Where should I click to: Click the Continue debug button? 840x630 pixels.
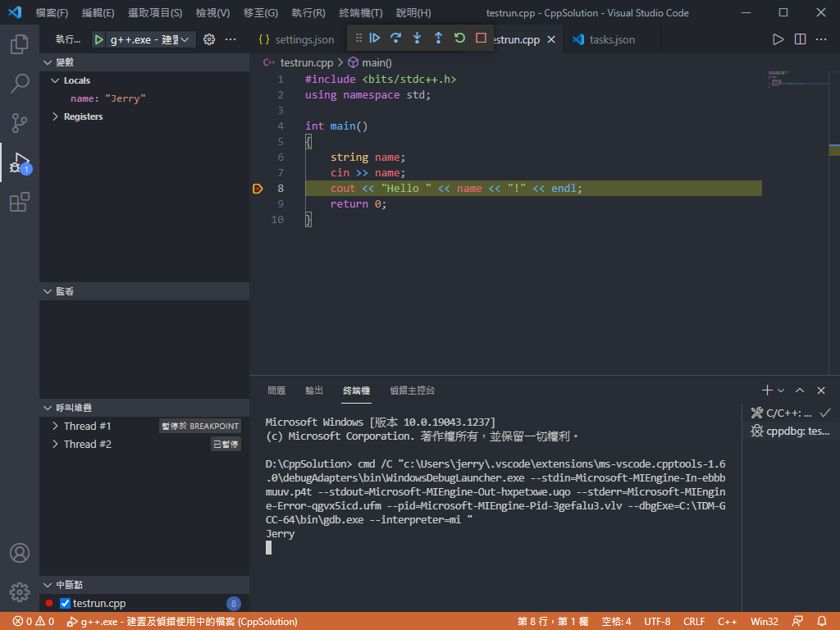coord(375,39)
